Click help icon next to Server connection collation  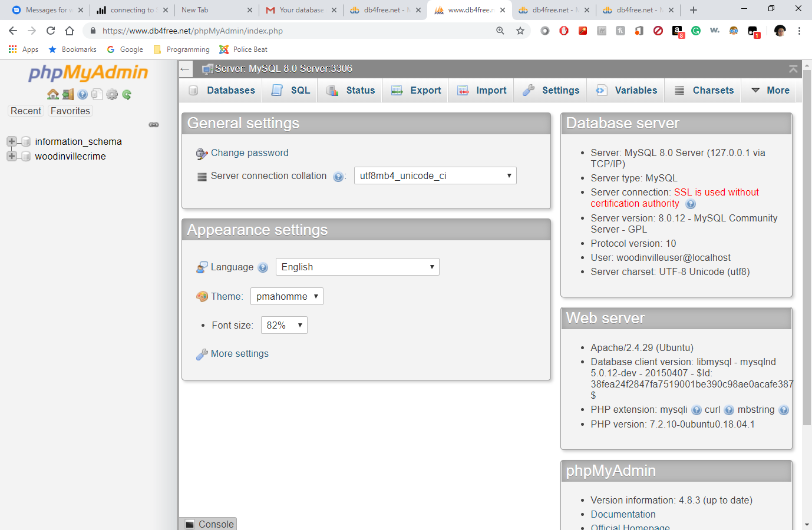pyautogui.click(x=338, y=177)
